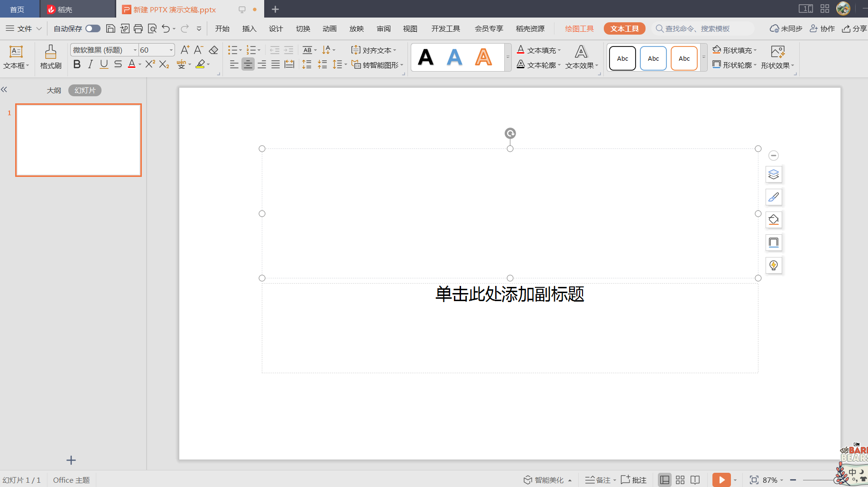Align text right

261,64
